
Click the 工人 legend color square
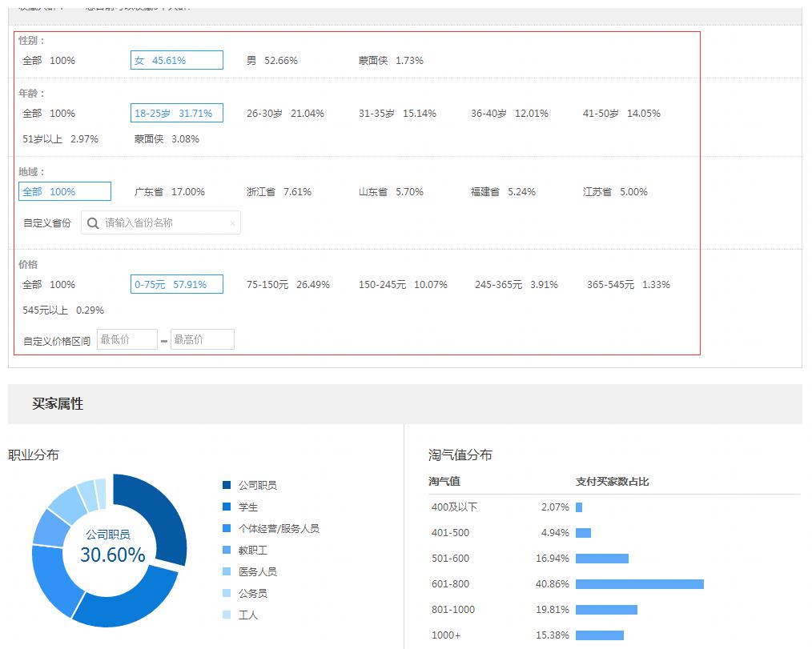pos(227,615)
